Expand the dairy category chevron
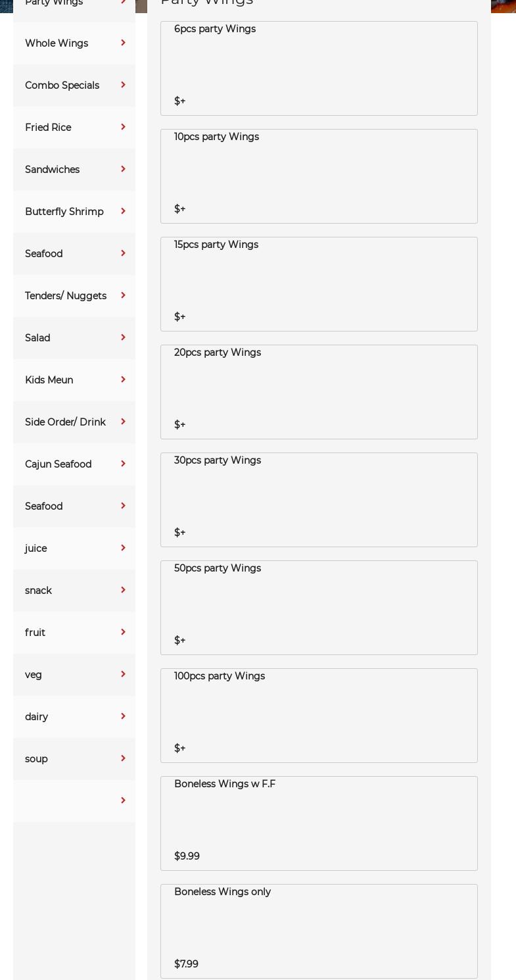Viewport: 516px width, 980px height. (x=123, y=717)
